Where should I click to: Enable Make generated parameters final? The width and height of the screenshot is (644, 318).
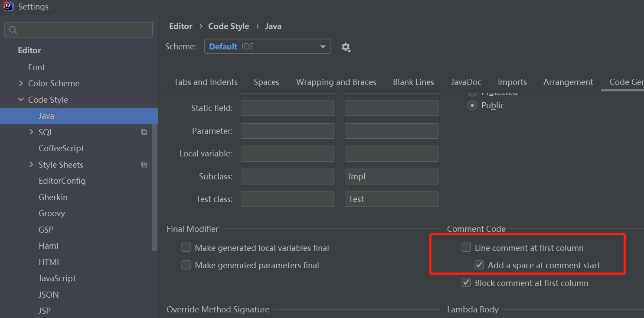[186, 265]
